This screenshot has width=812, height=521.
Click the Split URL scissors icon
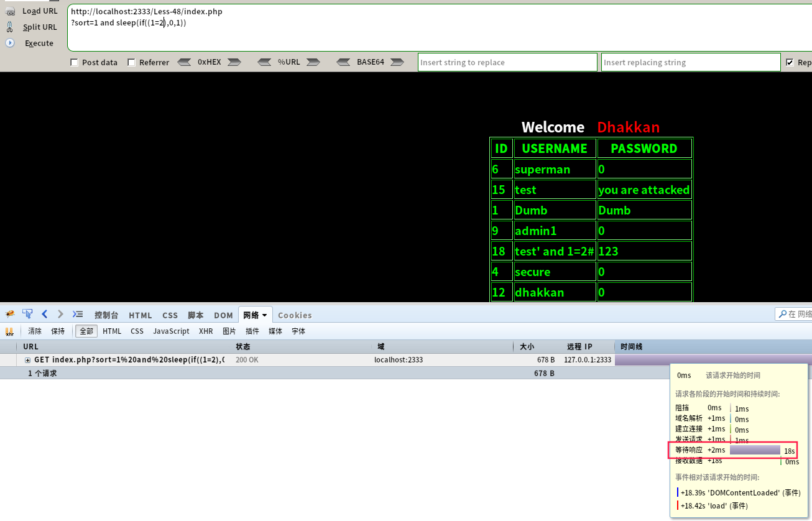pos(10,27)
